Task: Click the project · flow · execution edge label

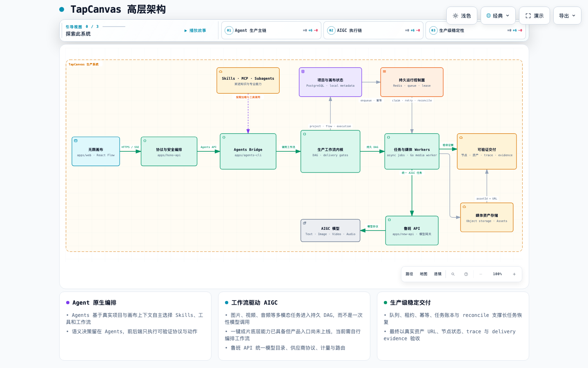Action: [330, 126]
